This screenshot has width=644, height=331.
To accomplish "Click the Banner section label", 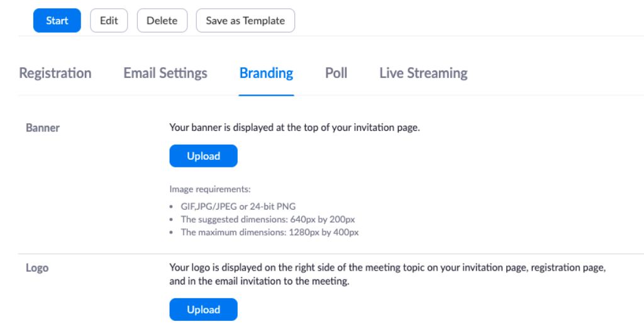I will point(43,128).
